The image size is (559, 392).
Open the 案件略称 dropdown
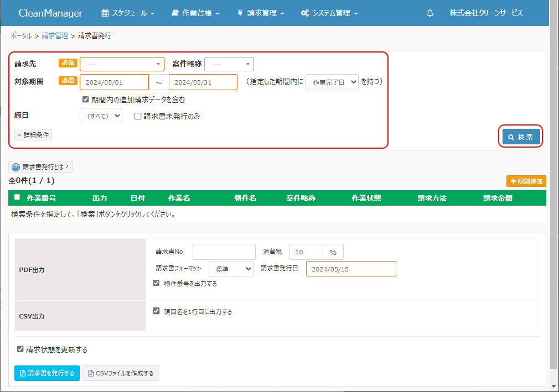[x=229, y=65]
